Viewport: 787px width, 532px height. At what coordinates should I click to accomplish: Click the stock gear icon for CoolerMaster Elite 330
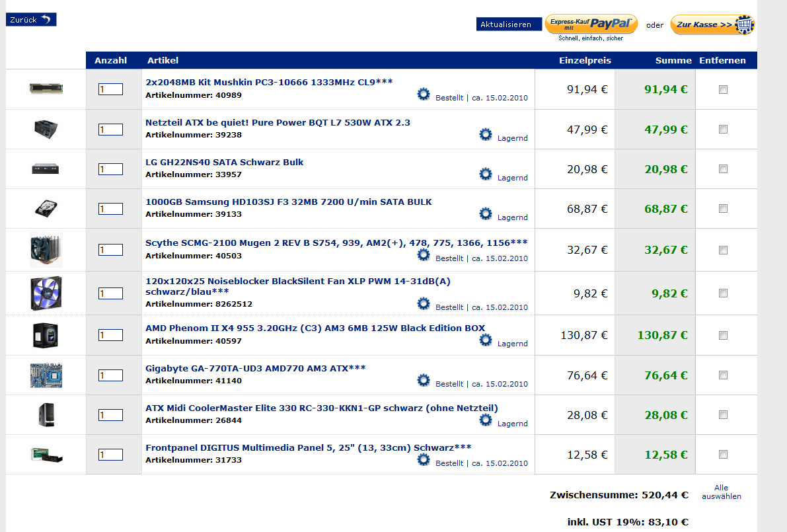click(486, 420)
